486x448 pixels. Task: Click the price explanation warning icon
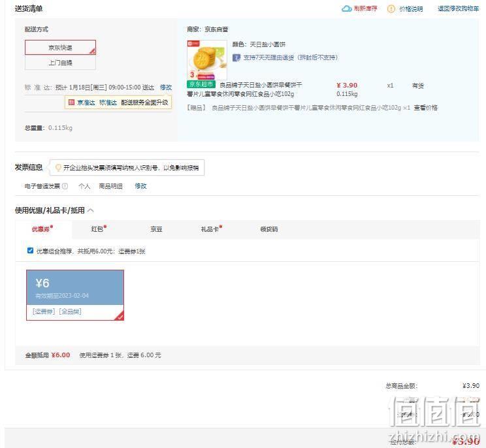tap(391, 8)
